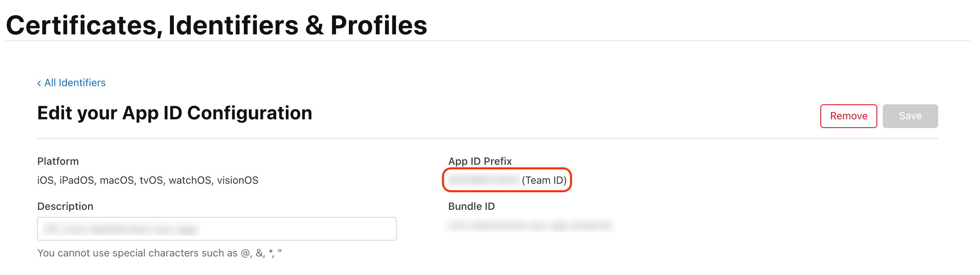Click the back chevron before All Identifiers
Screen dimensions: 980x275
click(39, 82)
